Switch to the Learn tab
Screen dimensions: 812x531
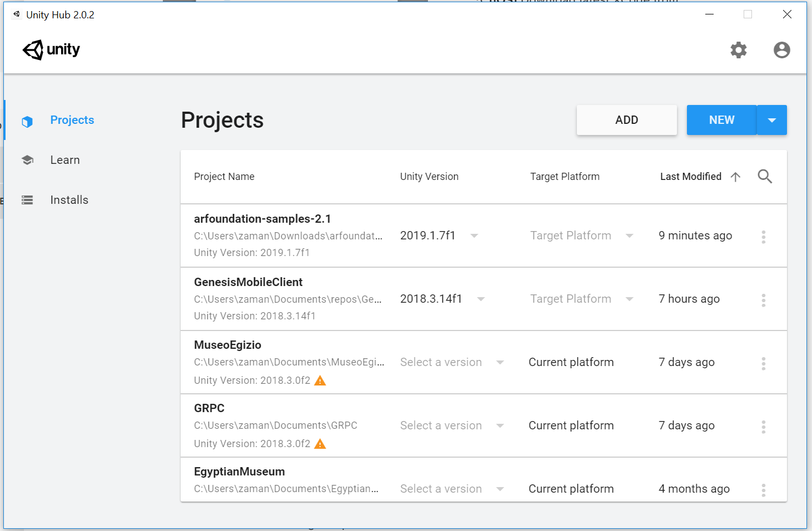coord(65,160)
